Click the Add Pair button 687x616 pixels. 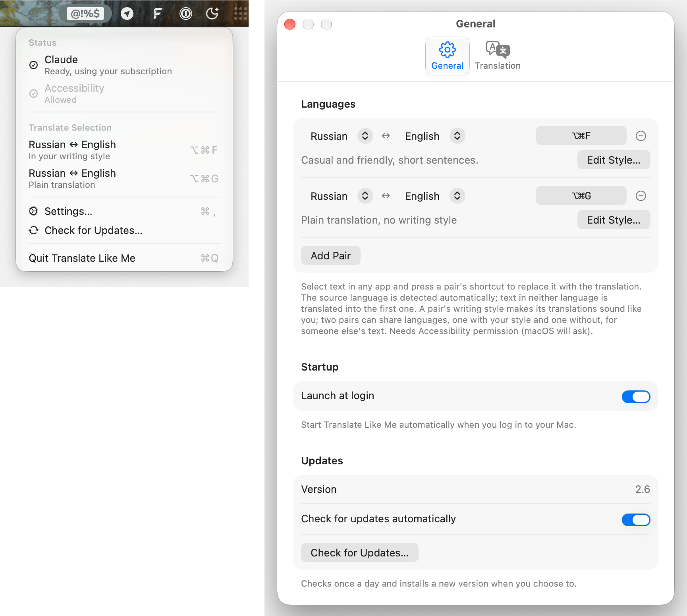pos(330,255)
